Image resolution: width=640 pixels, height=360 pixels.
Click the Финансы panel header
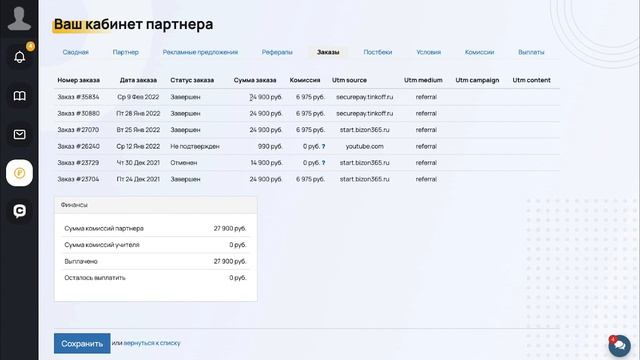coord(156,205)
